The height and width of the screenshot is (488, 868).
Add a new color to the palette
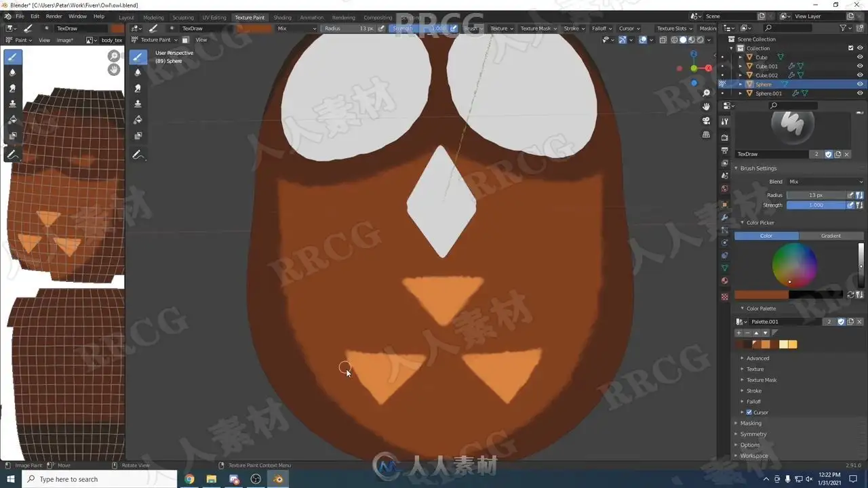coord(738,333)
